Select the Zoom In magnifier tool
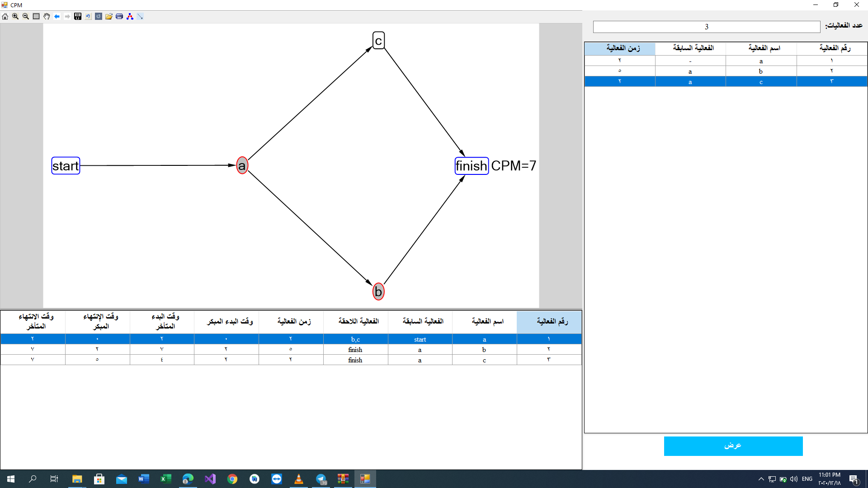Screen dimensions: 868x488 15,16
